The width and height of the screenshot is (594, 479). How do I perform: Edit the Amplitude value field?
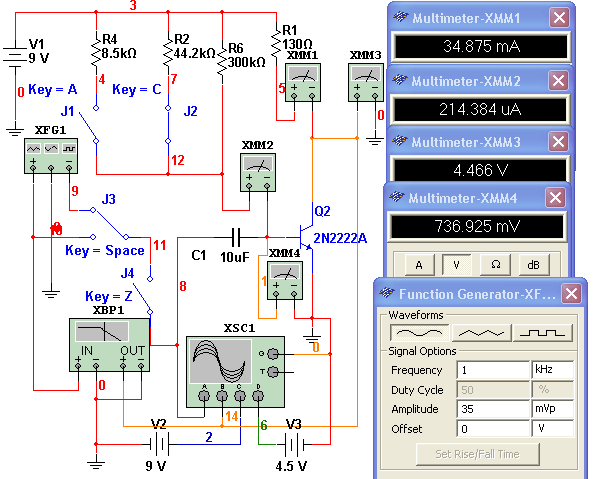click(x=492, y=409)
